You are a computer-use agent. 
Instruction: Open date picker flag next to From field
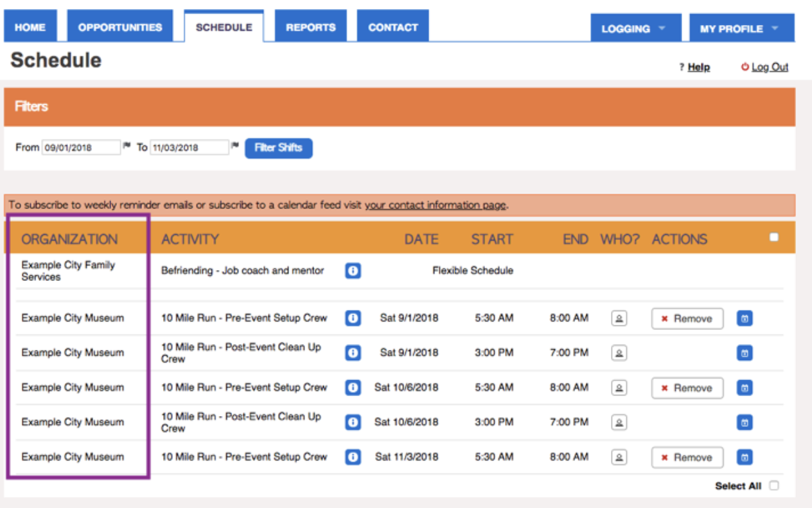click(127, 147)
